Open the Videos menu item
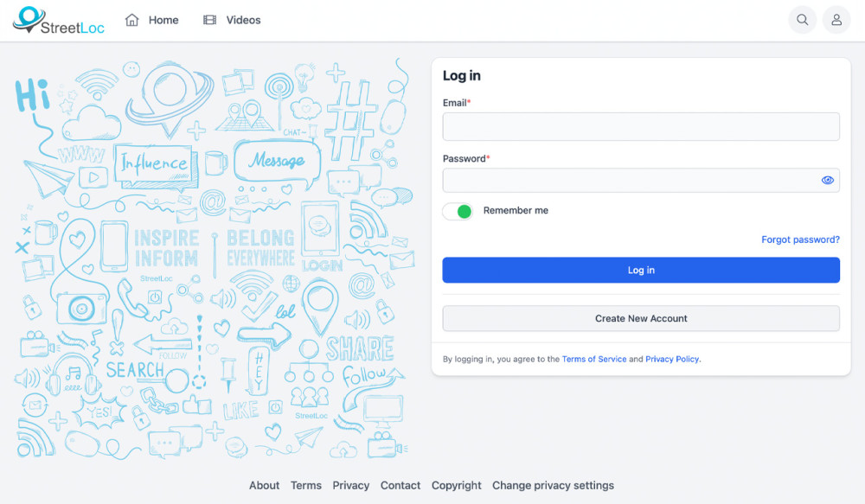Image resolution: width=865 pixels, height=504 pixels. [x=243, y=20]
